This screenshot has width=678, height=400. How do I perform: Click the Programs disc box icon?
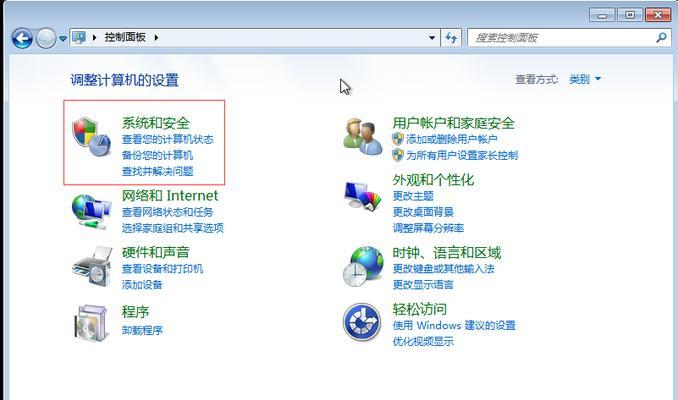pos(91,323)
